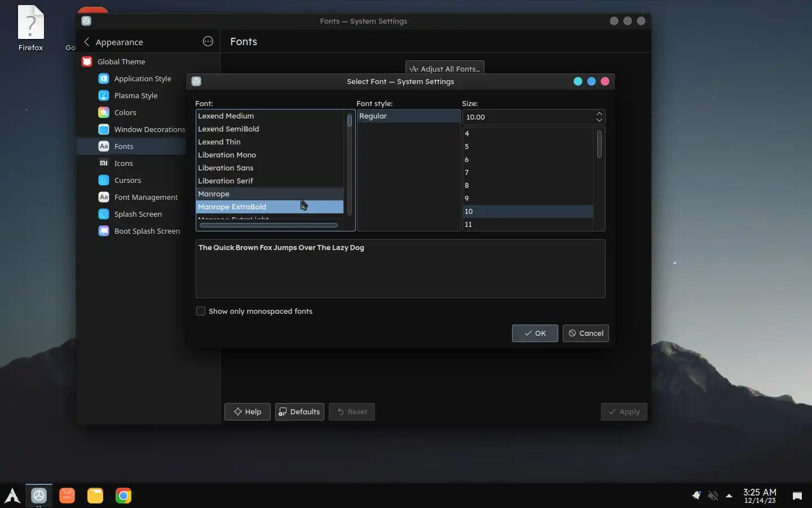Choose size 4 in size list
Viewport: 812px width, 508px height.
(x=528, y=133)
